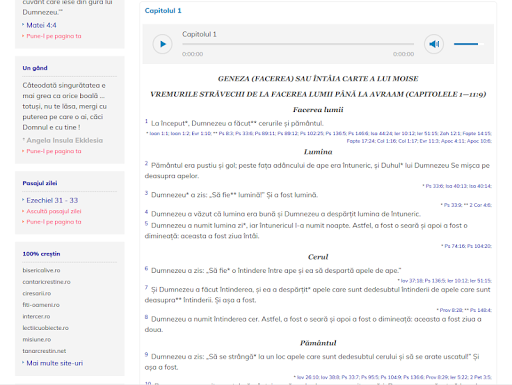Click verse number 7

pyautogui.click(x=146, y=287)
